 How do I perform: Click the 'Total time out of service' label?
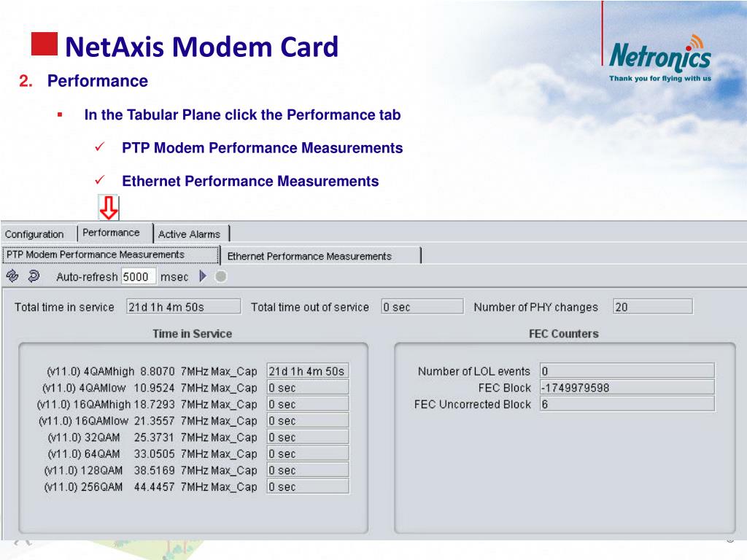coord(310,307)
